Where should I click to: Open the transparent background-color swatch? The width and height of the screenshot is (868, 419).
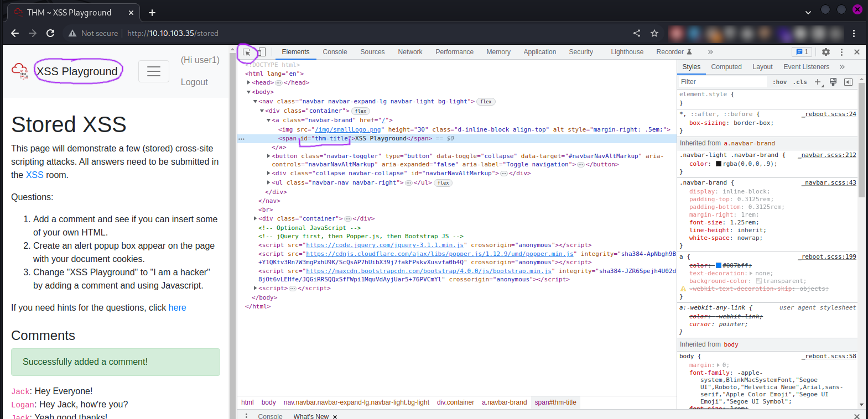(x=759, y=281)
